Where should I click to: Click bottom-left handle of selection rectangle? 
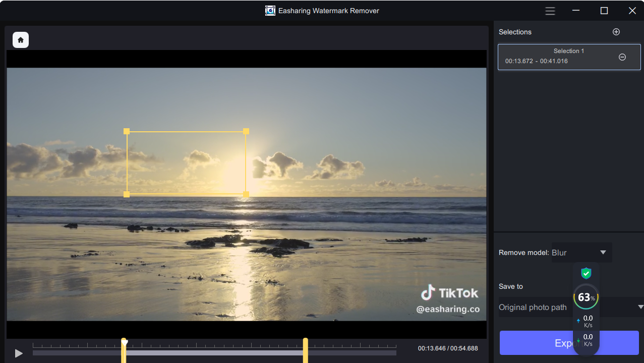click(x=127, y=194)
